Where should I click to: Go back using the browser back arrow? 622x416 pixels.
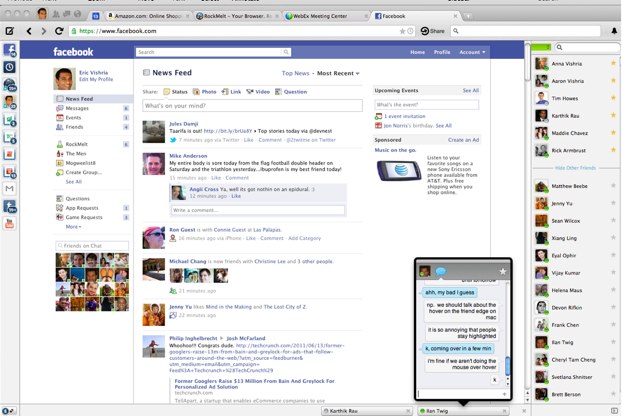30,31
